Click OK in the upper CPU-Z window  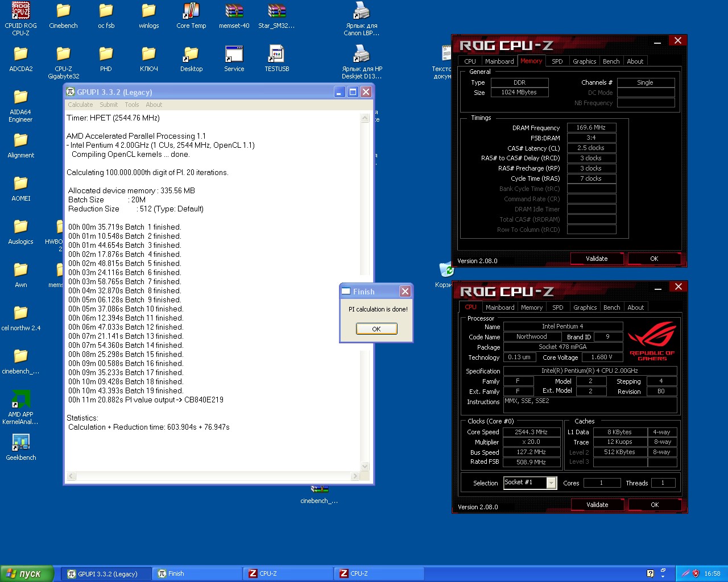pos(654,259)
